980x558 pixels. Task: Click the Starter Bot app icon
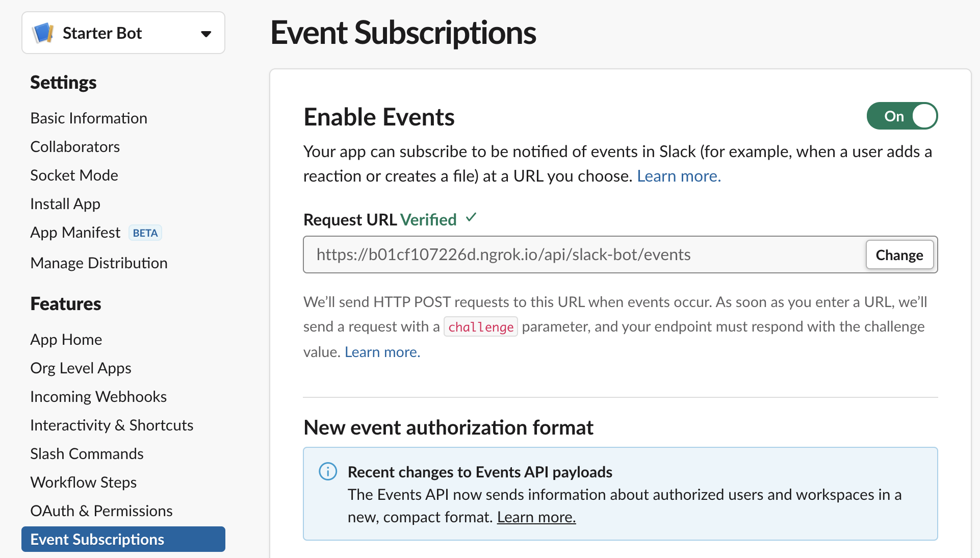coord(43,33)
